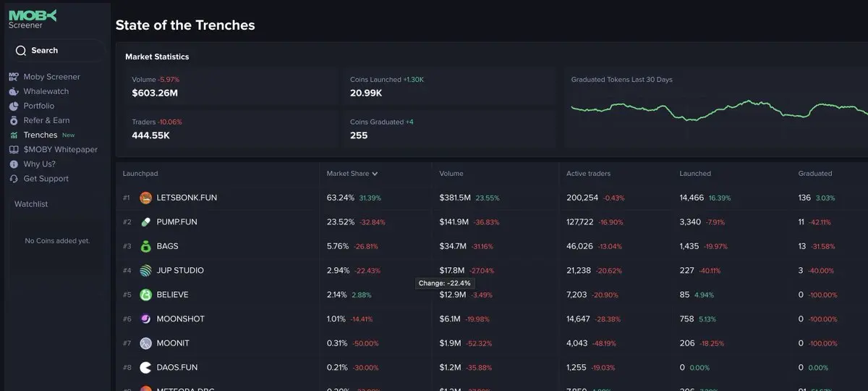The width and height of the screenshot is (868, 391).
Task: Click the BAGS row name
Action: (167, 246)
